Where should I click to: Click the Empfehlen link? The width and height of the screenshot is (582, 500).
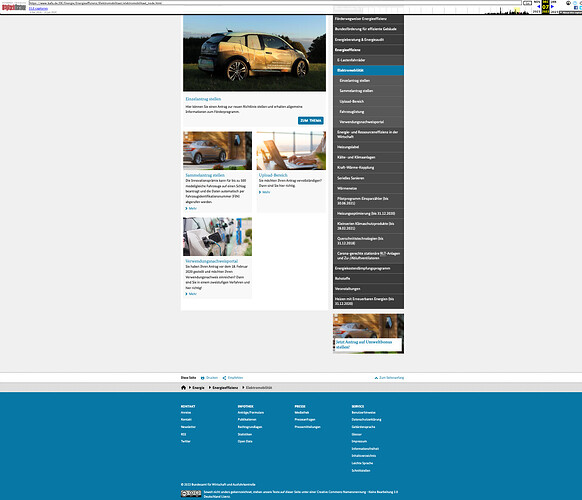(x=235, y=378)
